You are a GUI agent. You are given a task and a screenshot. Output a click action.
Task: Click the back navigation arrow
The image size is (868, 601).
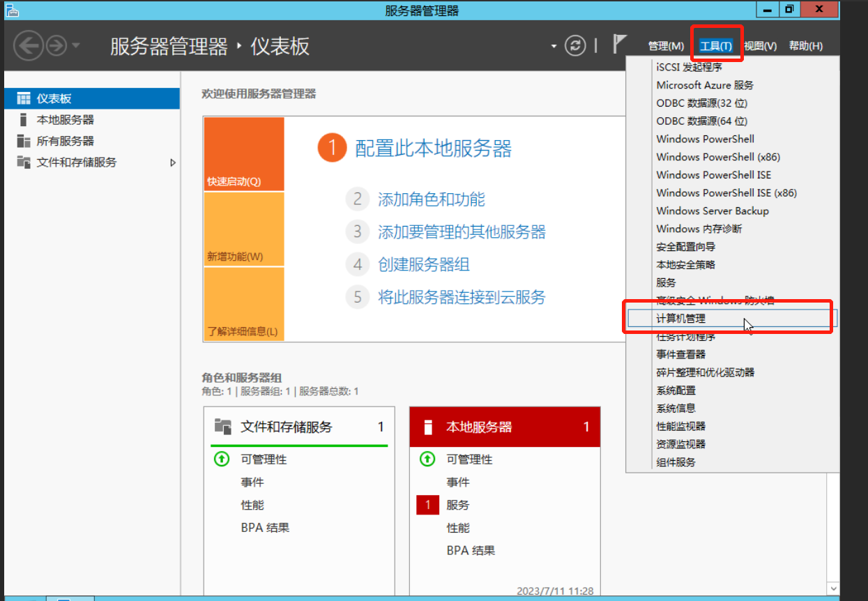[28, 46]
